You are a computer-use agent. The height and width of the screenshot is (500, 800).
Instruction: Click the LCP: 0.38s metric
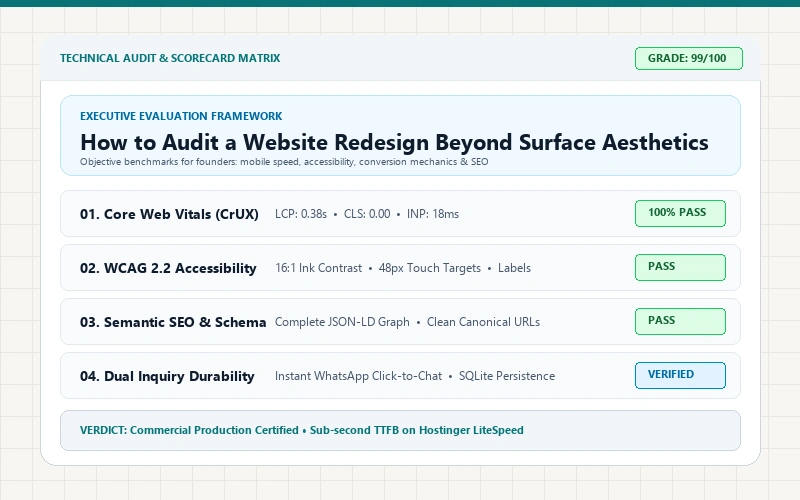pyautogui.click(x=301, y=214)
